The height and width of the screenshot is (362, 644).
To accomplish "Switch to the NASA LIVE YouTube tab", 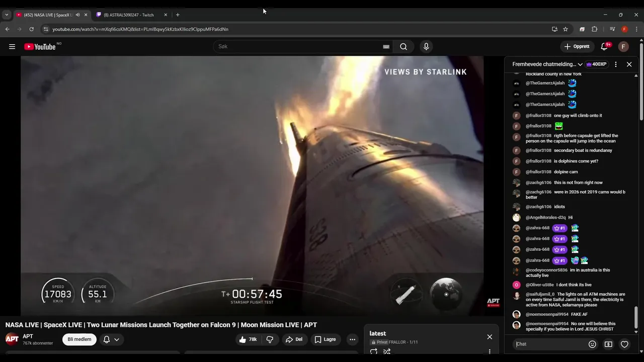I will [48, 15].
